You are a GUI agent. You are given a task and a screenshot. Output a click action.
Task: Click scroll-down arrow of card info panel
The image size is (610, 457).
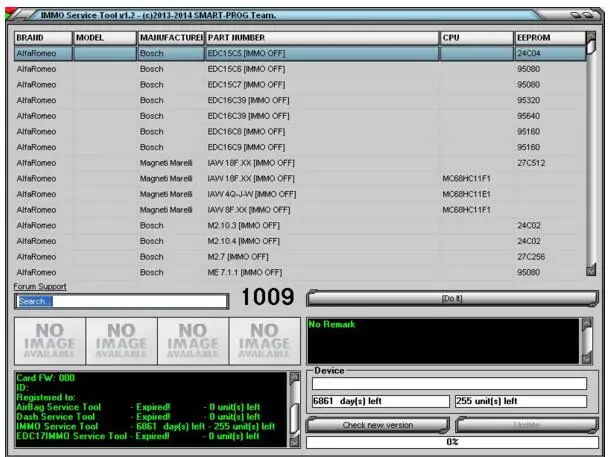(x=294, y=441)
